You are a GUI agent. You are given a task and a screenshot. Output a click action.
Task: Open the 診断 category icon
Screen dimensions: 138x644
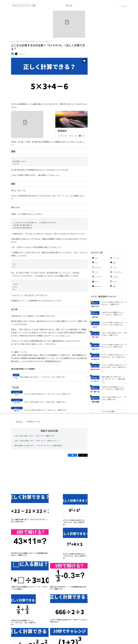(111, 286)
